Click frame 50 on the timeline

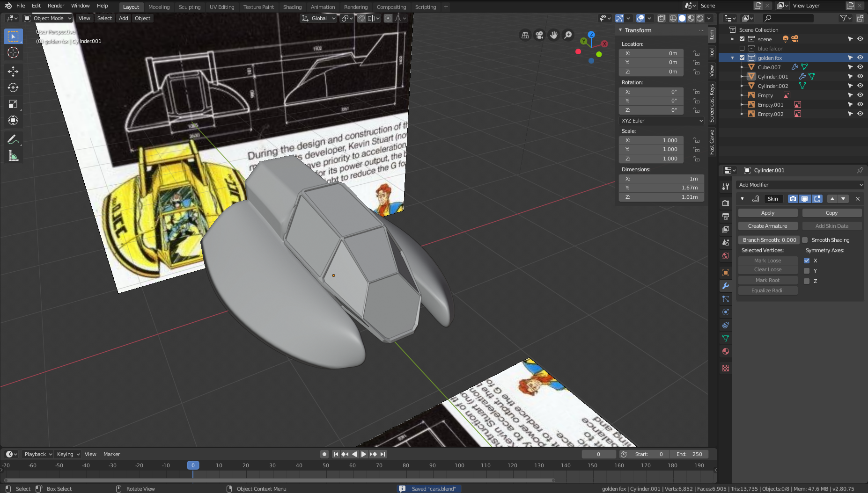tap(326, 465)
